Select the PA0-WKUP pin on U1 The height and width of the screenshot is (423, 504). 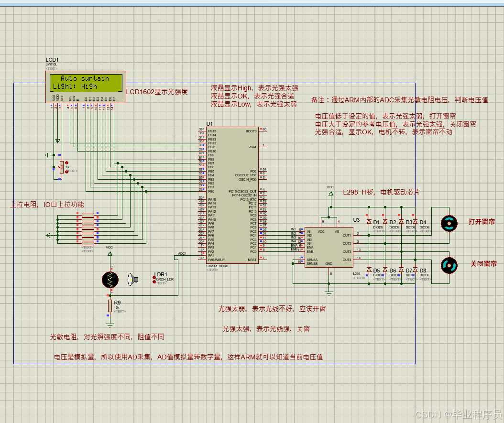click(216, 260)
